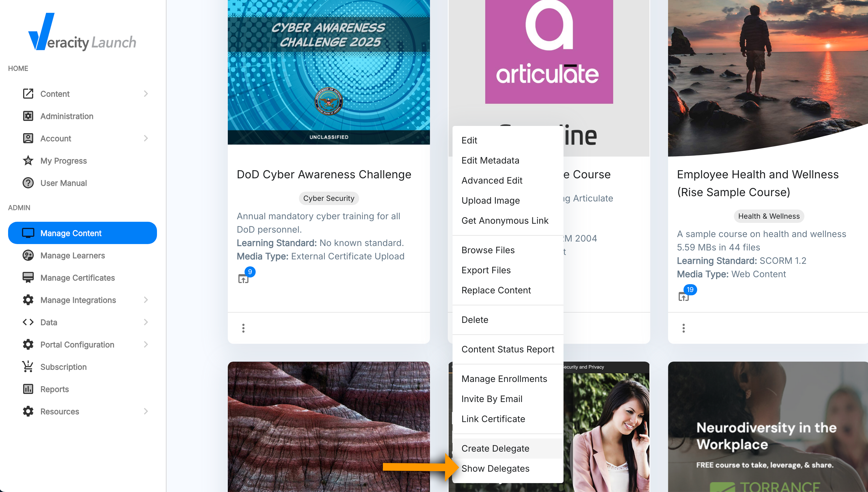Open the Cyber Awareness Challenge 2025 thumbnail

tap(329, 72)
